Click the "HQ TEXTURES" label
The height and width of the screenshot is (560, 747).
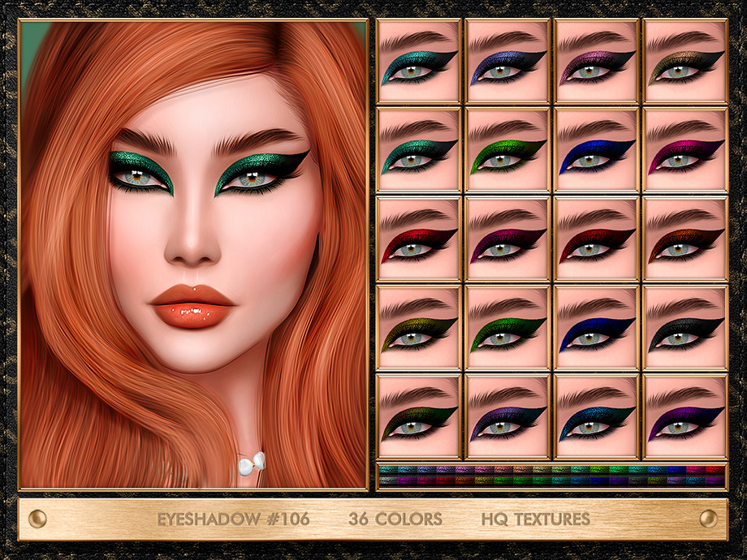pos(535,519)
